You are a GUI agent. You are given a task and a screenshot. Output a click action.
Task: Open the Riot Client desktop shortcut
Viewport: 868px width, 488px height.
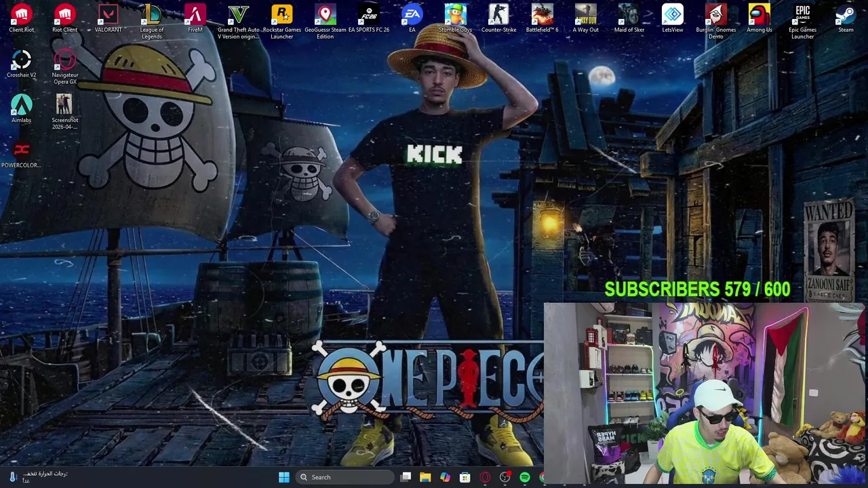(x=65, y=19)
